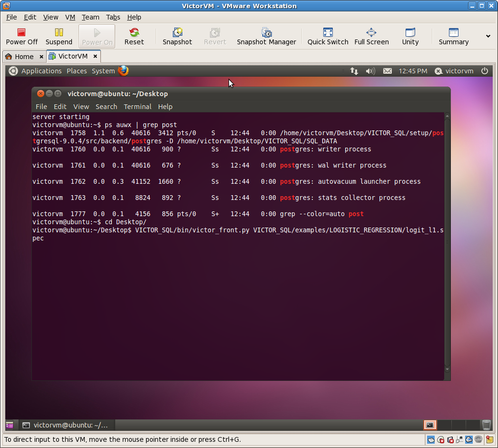The width and height of the screenshot is (498, 448).
Task: Open the VM Summary view
Action: 453,36
